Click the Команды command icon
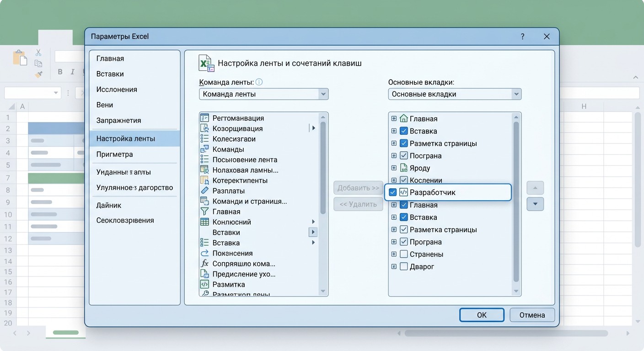Image resolution: width=644 pixels, height=351 pixels. [x=204, y=149]
